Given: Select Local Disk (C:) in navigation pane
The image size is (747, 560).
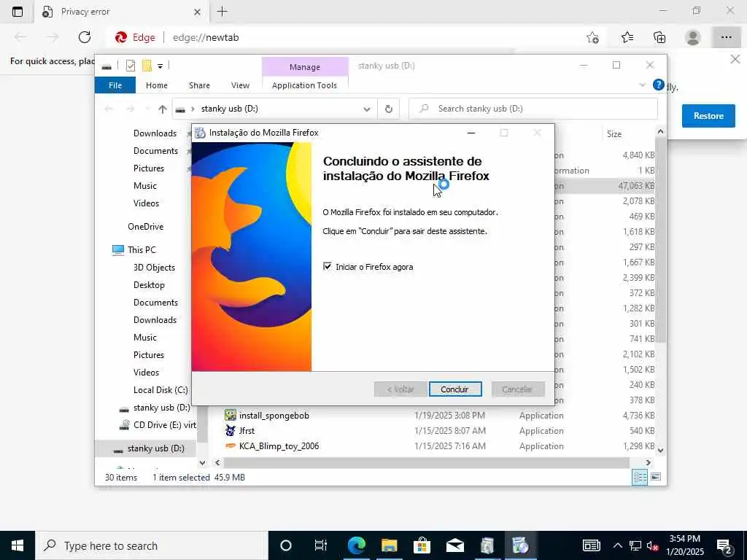Looking at the screenshot, I should point(160,390).
